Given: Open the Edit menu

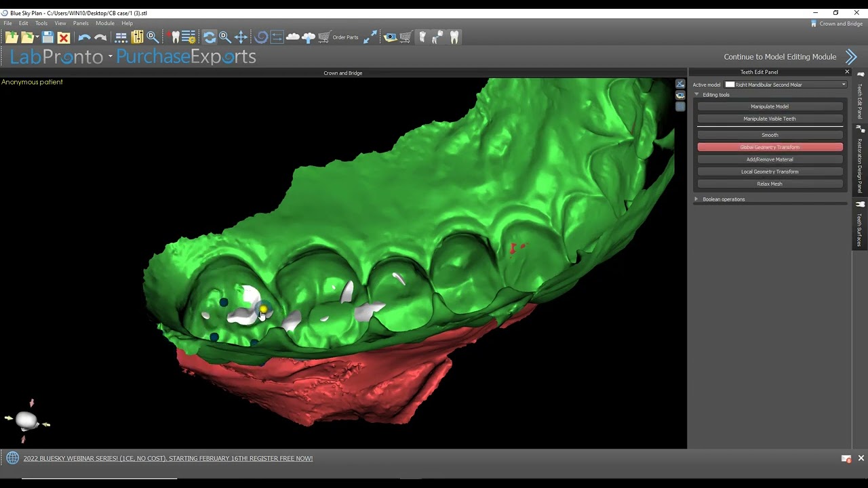Looking at the screenshot, I should coord(23,23).
